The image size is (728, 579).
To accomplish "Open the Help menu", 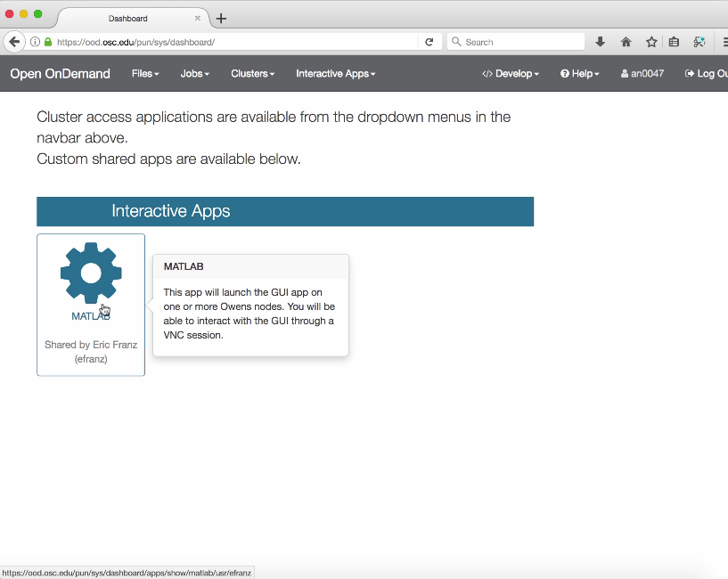I will (580, 74).
